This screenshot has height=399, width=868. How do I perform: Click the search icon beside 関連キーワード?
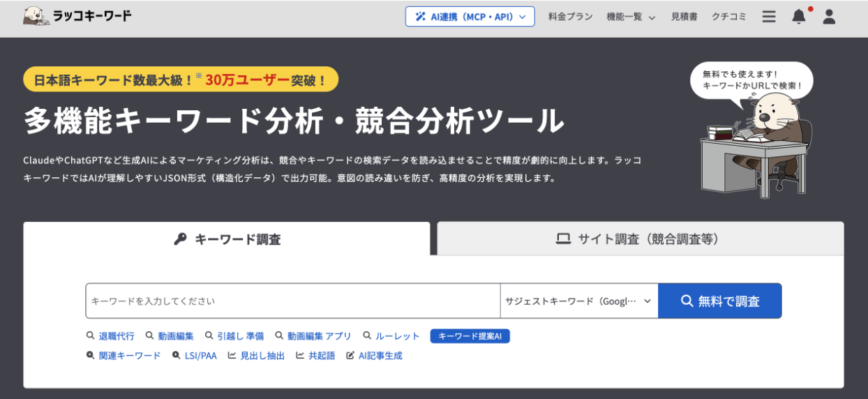tap(90, 355)
